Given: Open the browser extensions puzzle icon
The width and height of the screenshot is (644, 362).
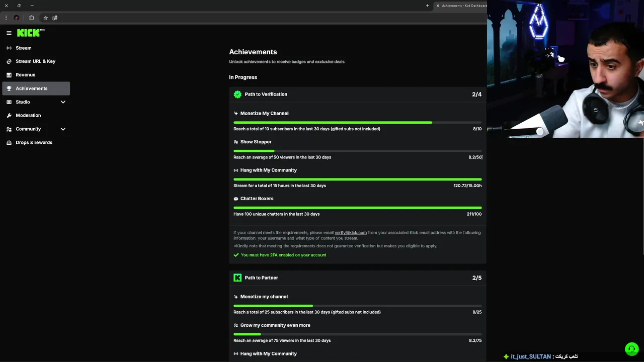Looking at the screenshot, I should 32,18.
